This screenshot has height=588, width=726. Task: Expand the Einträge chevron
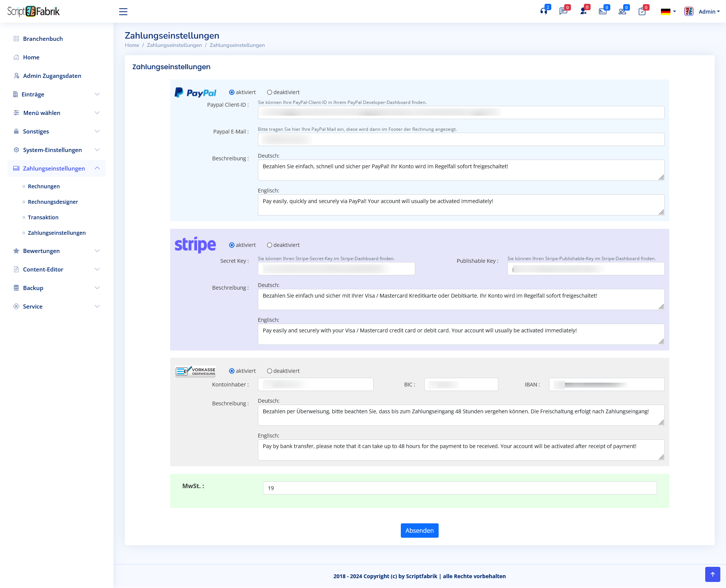(97, 94)
